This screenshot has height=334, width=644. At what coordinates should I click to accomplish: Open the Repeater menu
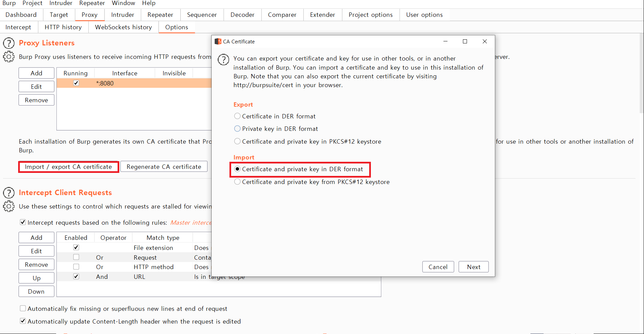click(92, 3)
